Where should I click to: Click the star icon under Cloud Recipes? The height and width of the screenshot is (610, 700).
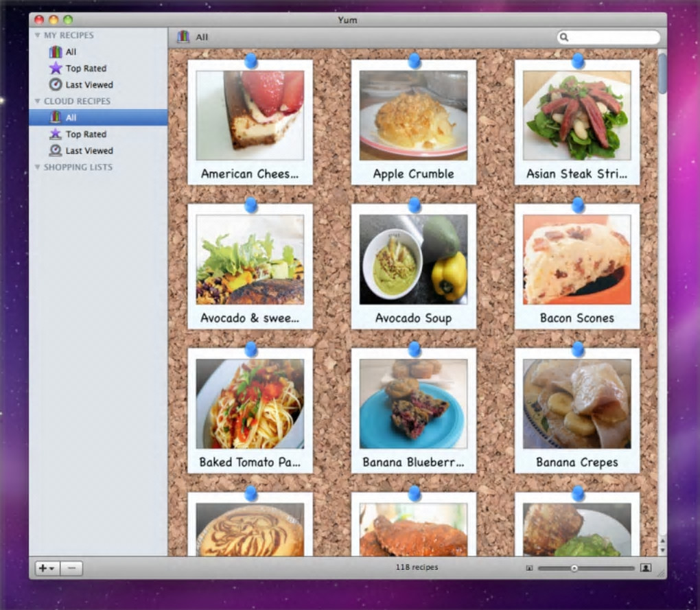click(56, 134)
